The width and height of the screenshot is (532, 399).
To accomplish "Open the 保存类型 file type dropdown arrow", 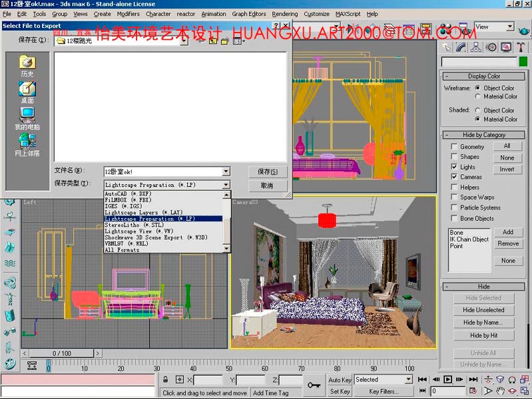I will [226, 185].
